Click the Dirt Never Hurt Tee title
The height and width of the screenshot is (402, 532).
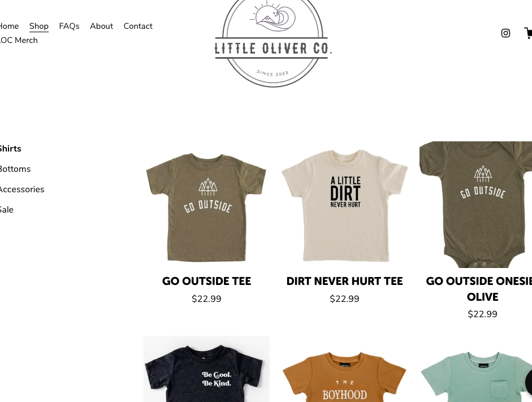point(344,281)
